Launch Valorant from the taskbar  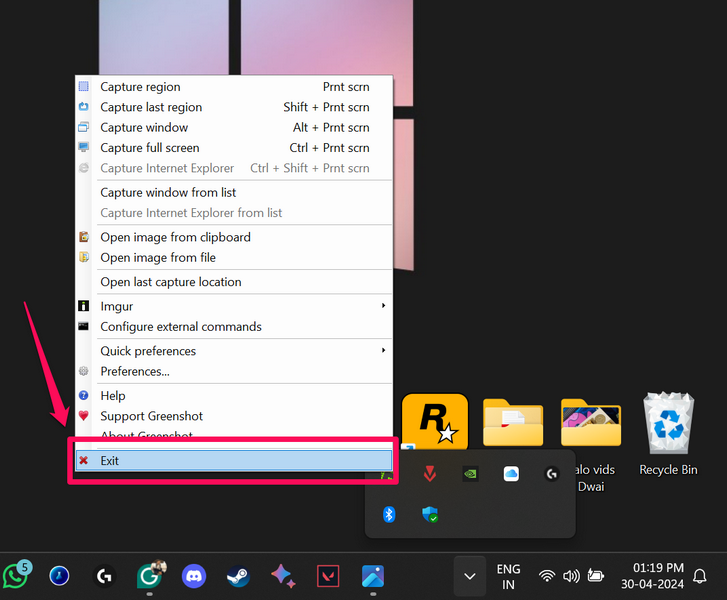coord(328,576)
